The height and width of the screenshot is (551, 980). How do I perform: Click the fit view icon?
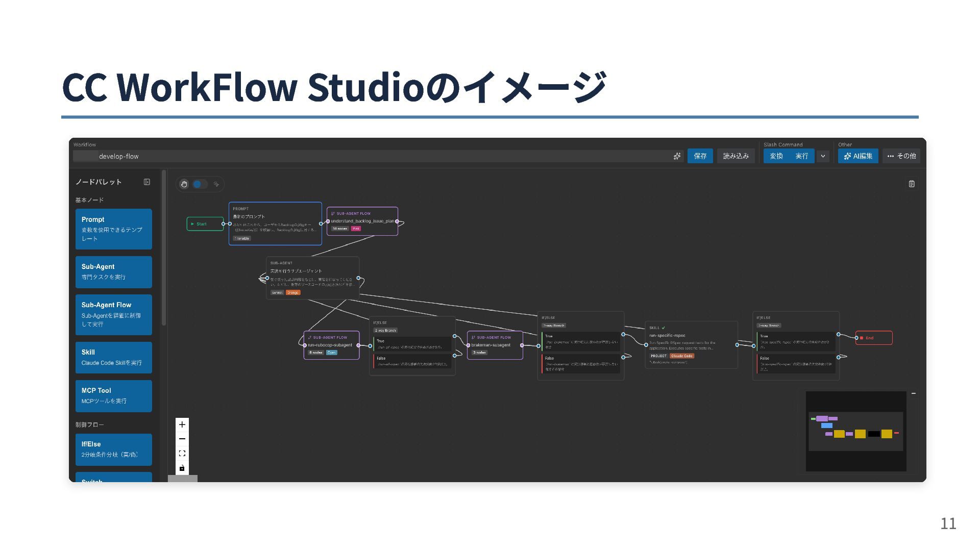[x=182, y=453]
